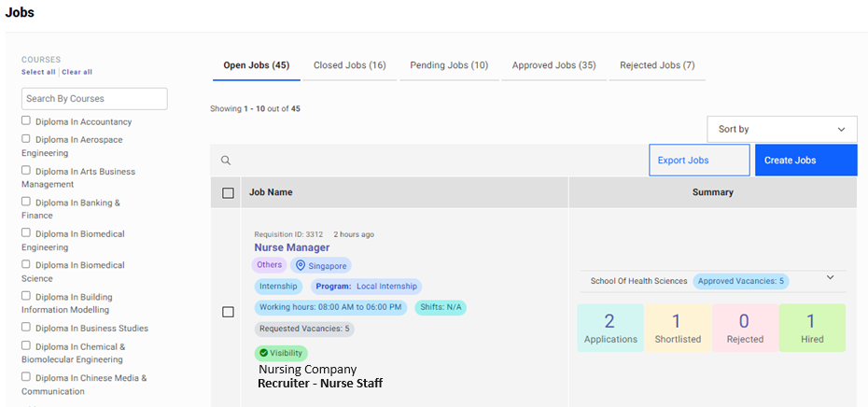Check Diploma In Banking & Finance
Image resolution: width=868 pixels, height=407 pixels.
coord(26,202)
